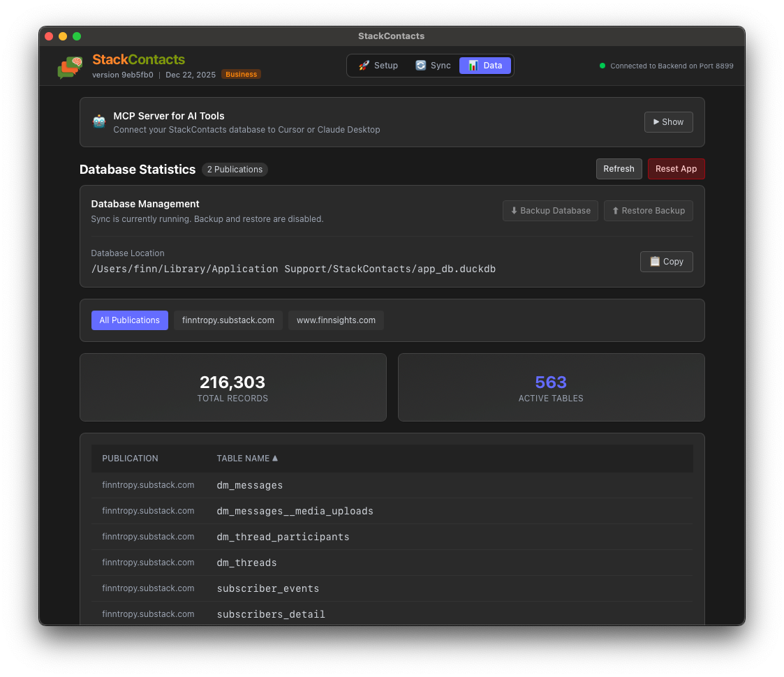The height and width of the screenshot is (677, 784).
Task: Sort by the Table Name column
Action: (x=247, y=459)
